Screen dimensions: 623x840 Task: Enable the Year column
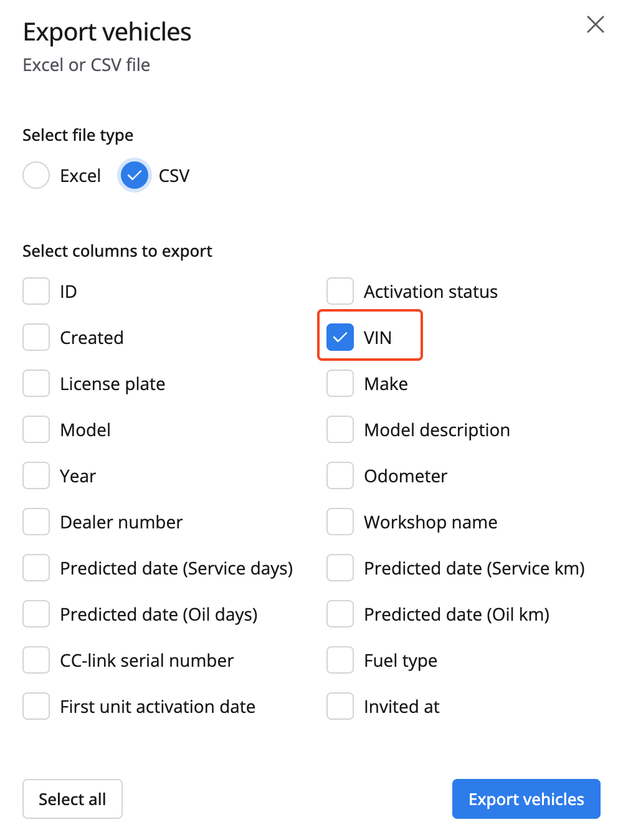click(36, 476)
